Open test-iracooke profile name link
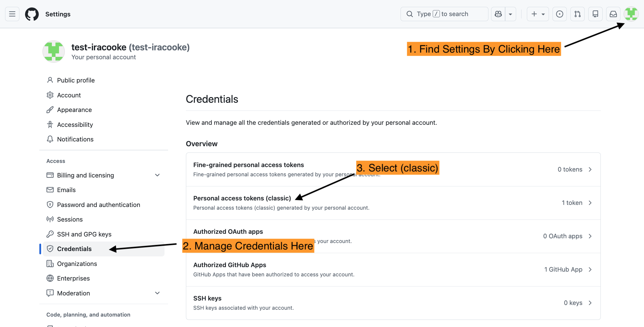Screen dimensions: 644x327 coord(131,47)
